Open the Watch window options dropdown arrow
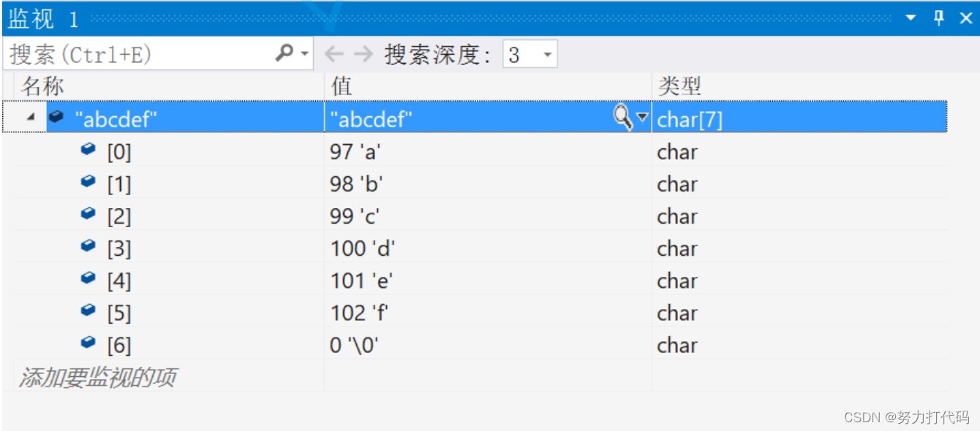Image resolution: width=980 pixels, height=431 pixels. pyautogui.click(x=909, y=16)
